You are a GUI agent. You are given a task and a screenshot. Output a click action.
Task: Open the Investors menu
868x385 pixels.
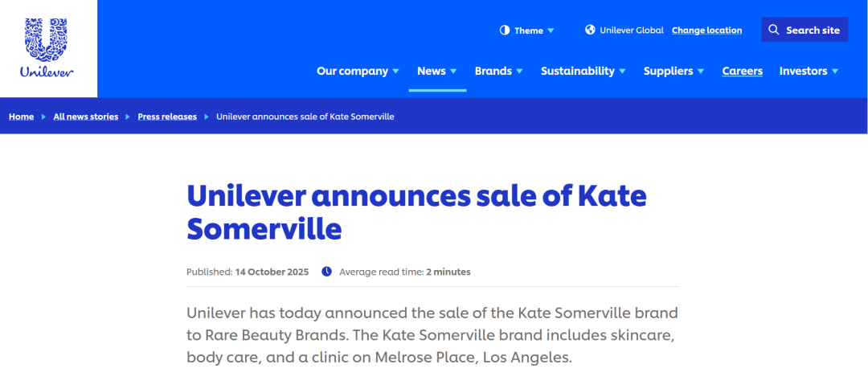(809, 71)
